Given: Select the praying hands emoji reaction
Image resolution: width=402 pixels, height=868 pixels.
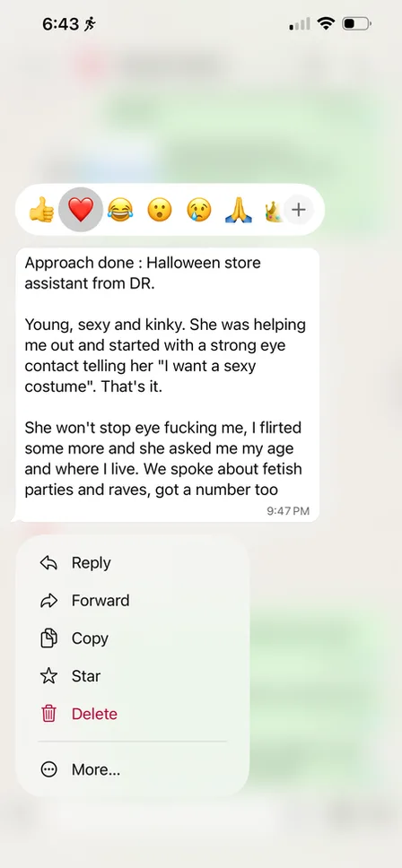Looking at the screenshot, I should (239, 211).
